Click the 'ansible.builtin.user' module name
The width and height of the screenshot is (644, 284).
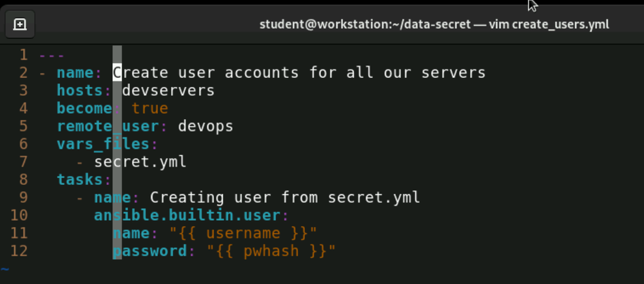click(x=187, y=214)
